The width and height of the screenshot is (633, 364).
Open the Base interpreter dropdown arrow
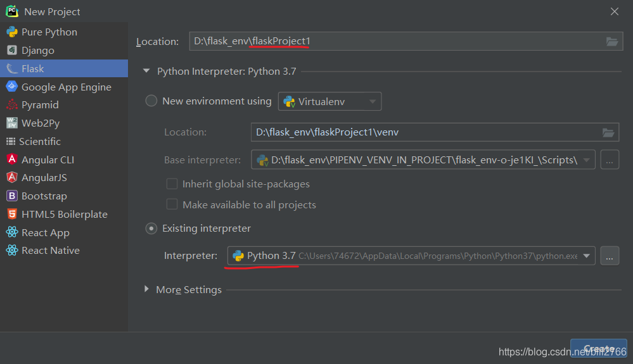586,160
